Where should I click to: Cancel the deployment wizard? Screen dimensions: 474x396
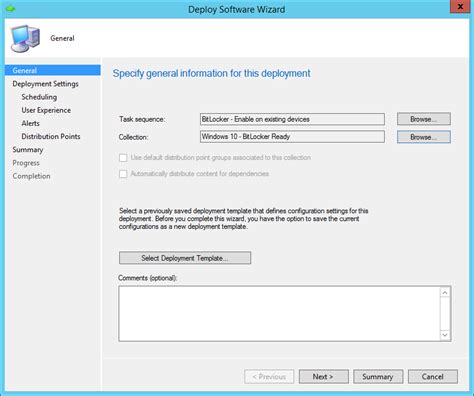coord(433,377)
